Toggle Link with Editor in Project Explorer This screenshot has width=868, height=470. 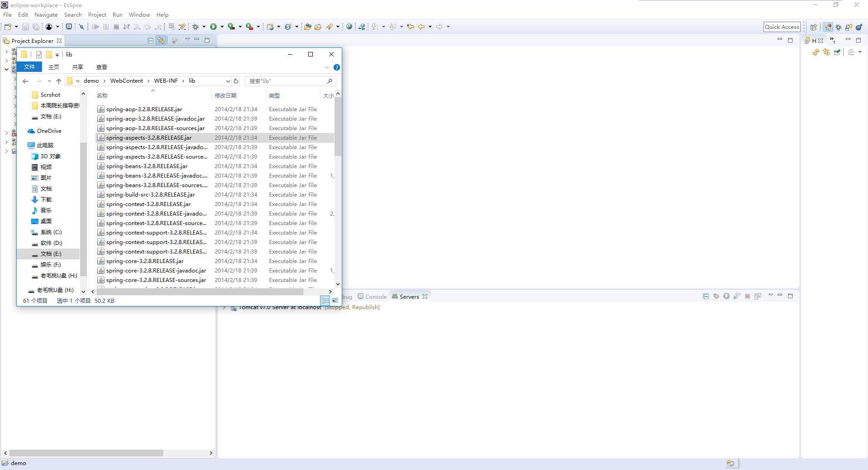161,40
